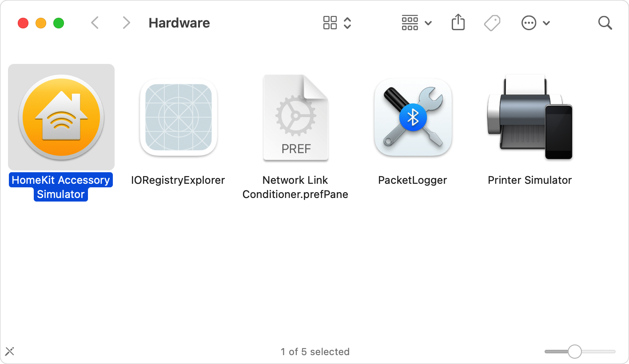The image size is (629, 364).
Task: Navigate back using the back arrow
Action: pyautogui.click(x=95, y=23)
